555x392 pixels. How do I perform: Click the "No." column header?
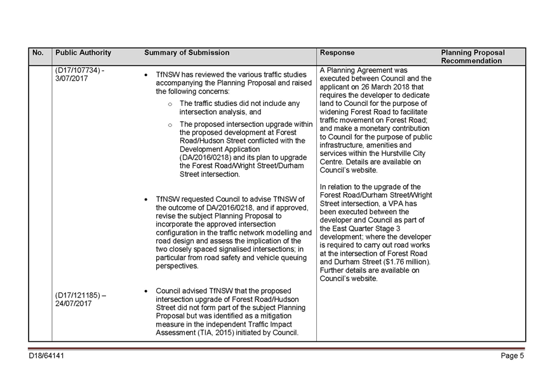38,53
